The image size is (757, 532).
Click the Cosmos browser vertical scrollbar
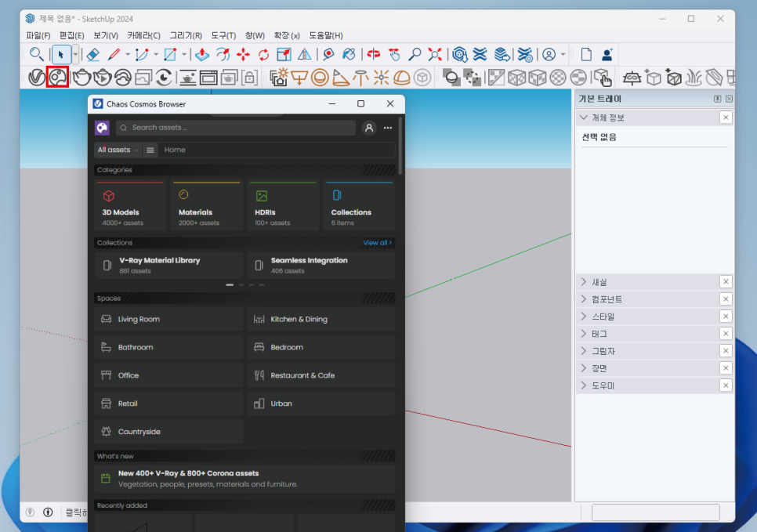pos(400,146)
